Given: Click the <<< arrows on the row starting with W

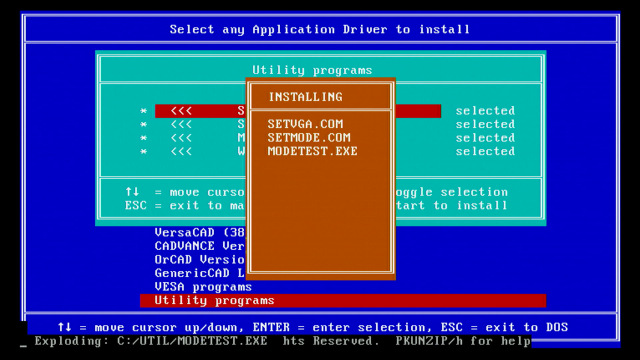Looking at the screenshot, I should (181, 151).
